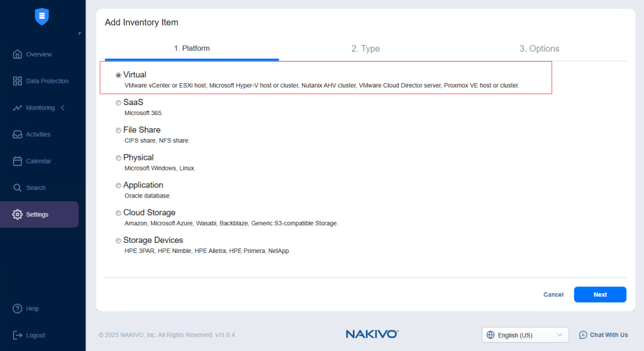Click the NAKIVO footer logo
Screen dimensions: 644x351
point(372,334)
